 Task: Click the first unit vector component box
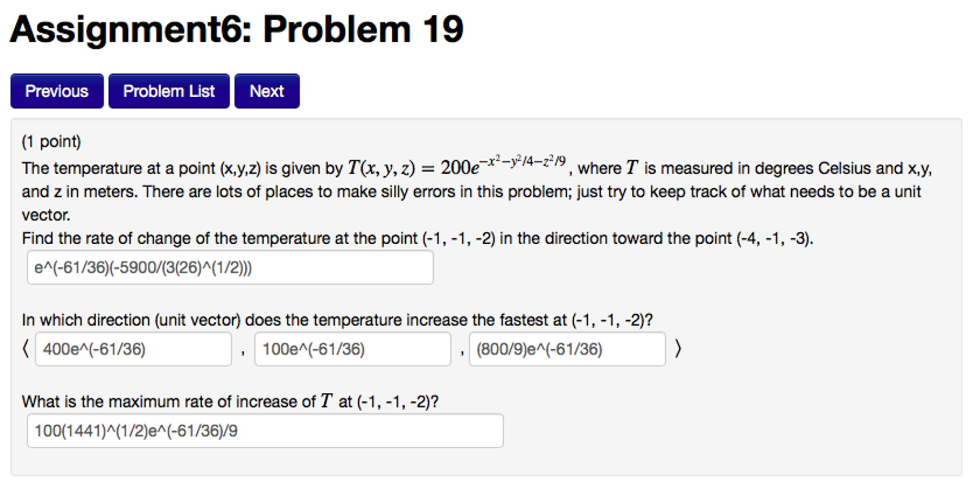(133, 350)
